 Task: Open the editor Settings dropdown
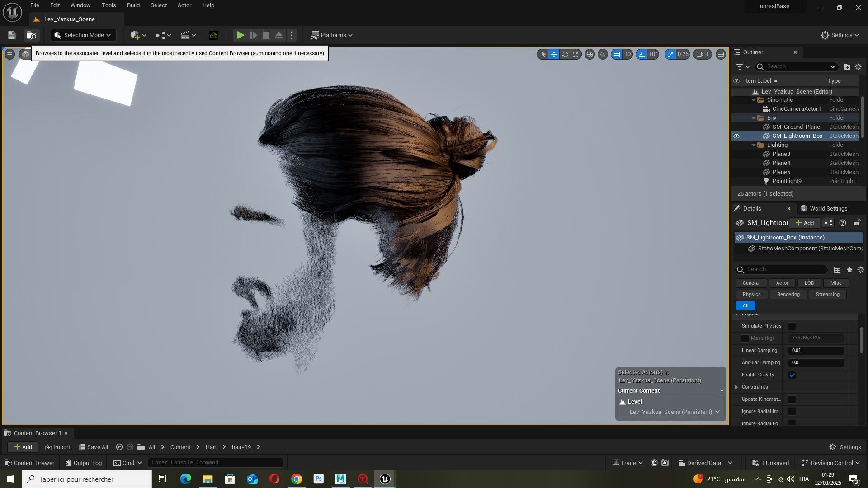(840, 35)
